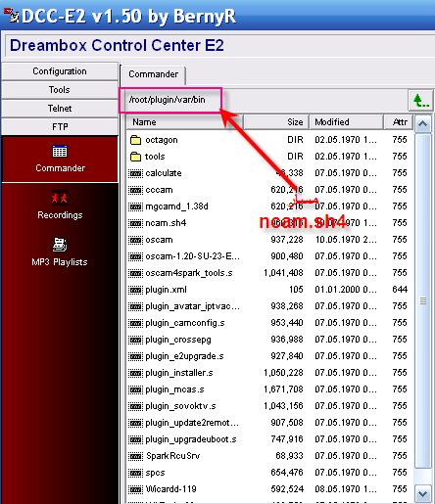Click the plugin.xml file icon
The width and height of the screenshot is (435, 504).
135,290
